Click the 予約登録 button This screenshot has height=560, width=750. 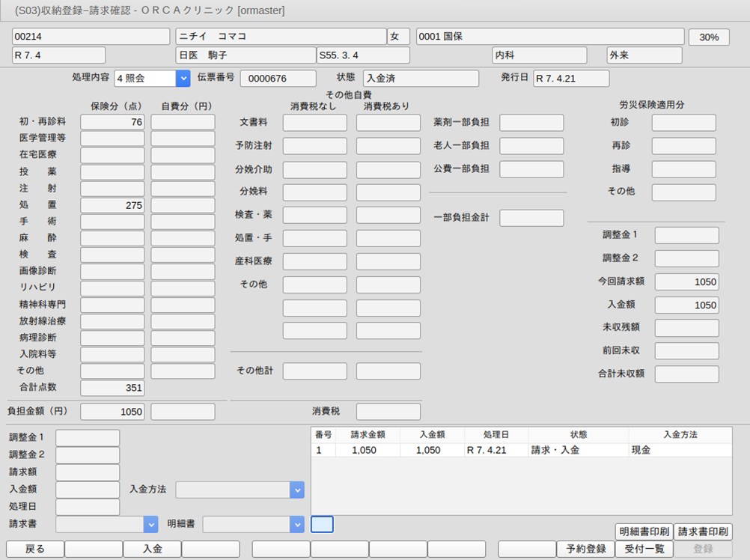(586, 549)
